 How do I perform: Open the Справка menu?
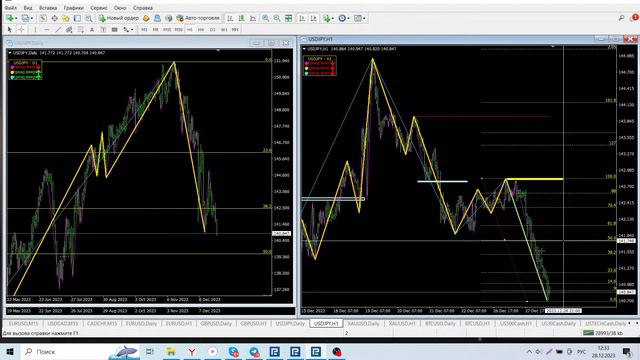143,8
